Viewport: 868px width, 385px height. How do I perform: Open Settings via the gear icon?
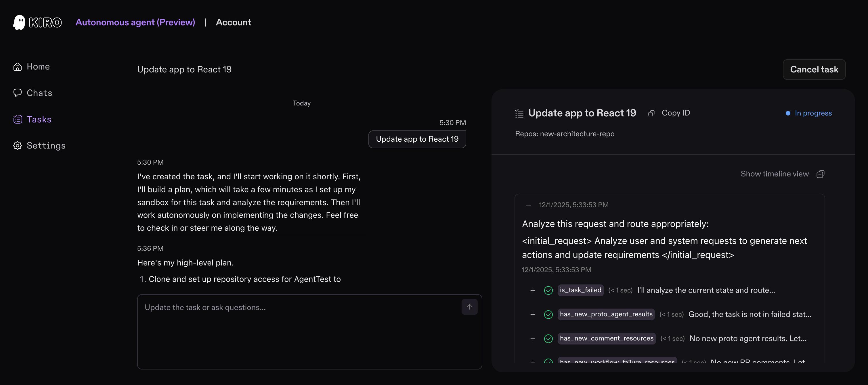coord(18,145)
